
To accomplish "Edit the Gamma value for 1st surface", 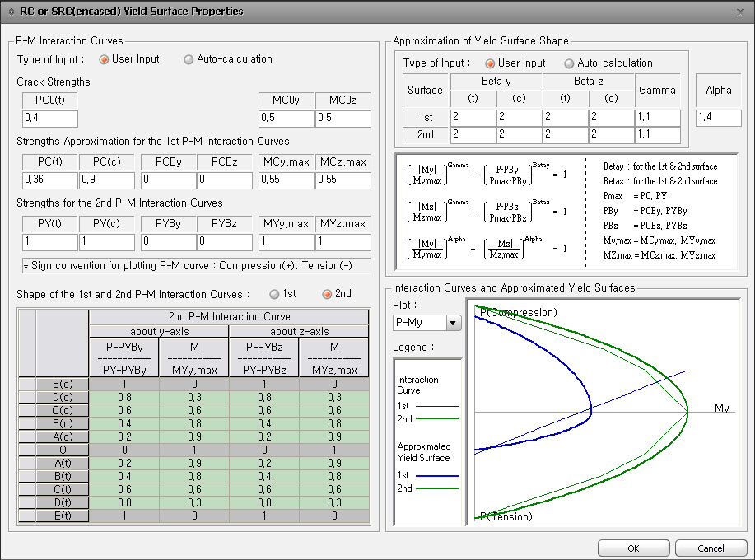I will (657, 118).
